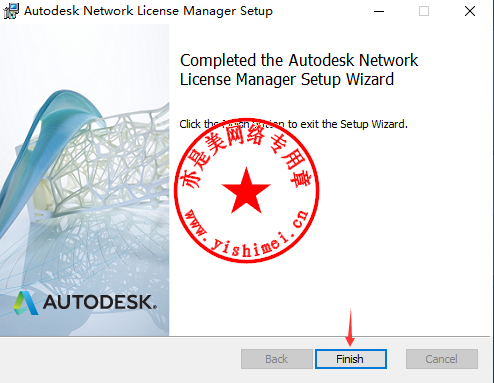Click the 'Completed the Autodesk Network' heading
The height and width of the screenshot is (383, 494).
pos(299,60)
